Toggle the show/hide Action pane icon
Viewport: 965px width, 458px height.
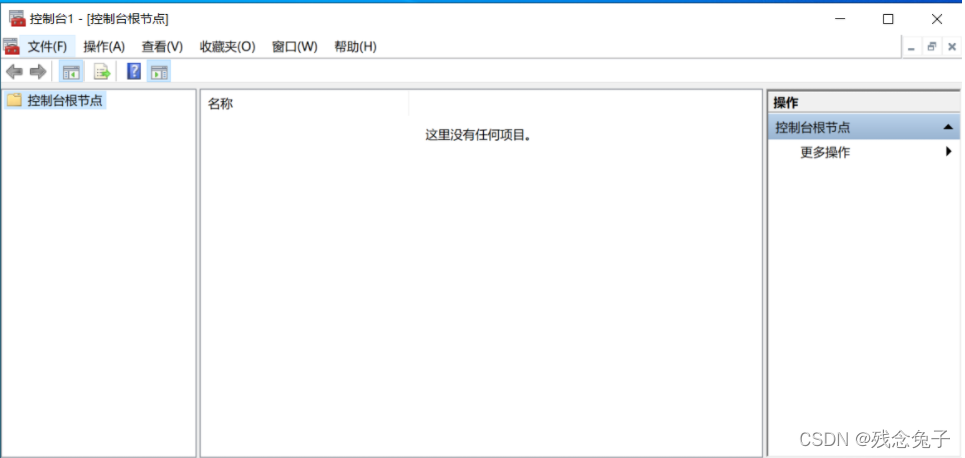click(159, 72)
